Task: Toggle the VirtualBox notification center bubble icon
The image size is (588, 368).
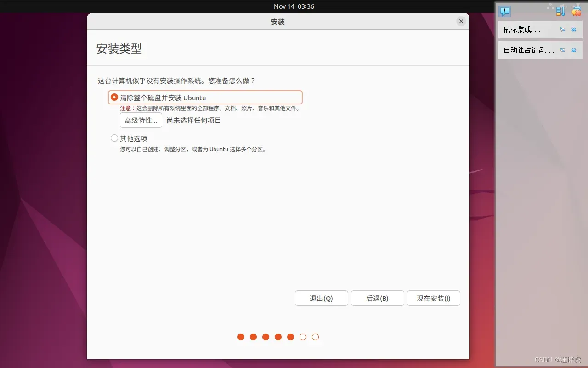Action: pyautogui.click(x=505, y=11)
